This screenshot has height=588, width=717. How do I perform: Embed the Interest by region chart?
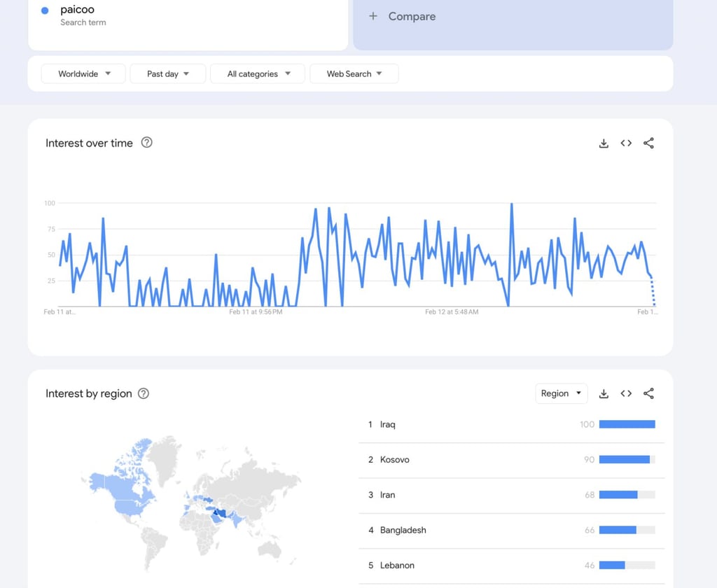click(x=626, y=393)
